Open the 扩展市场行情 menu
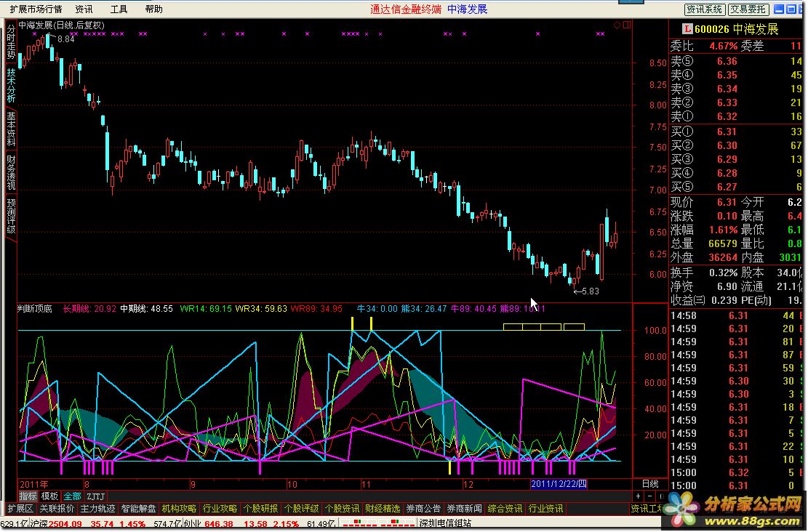The image size is (808, 532). pos(36,9)
